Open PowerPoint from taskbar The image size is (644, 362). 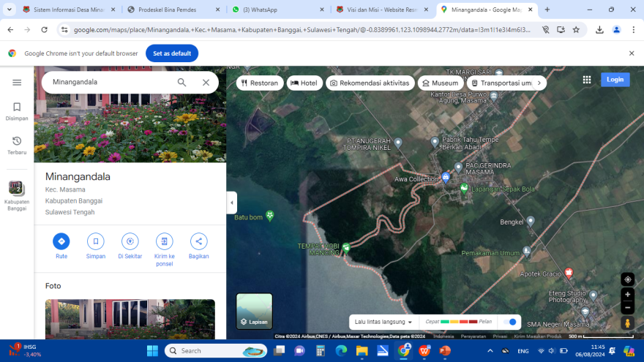(445, 351)
